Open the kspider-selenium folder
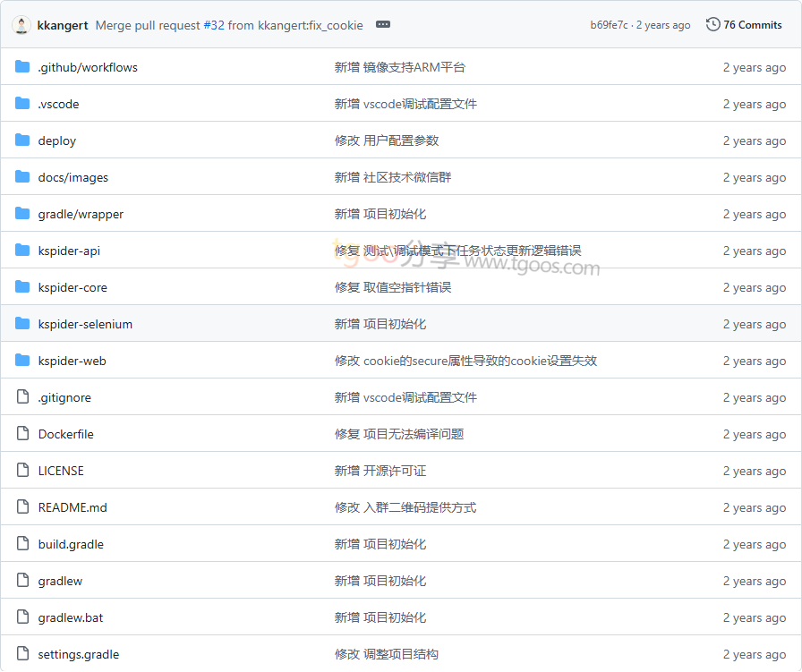Image resolution: width=802 pixels, height=672 pixels. pos(85,324)
